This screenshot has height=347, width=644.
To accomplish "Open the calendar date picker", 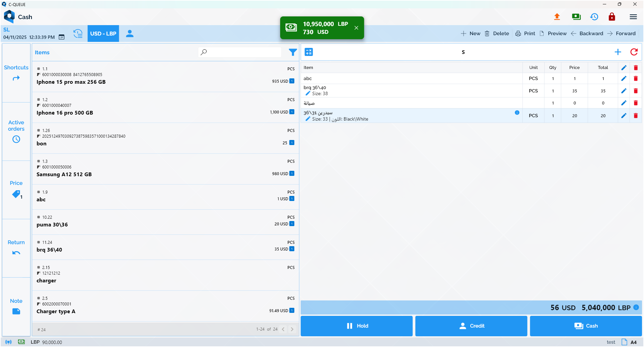I will click(62, 37).
